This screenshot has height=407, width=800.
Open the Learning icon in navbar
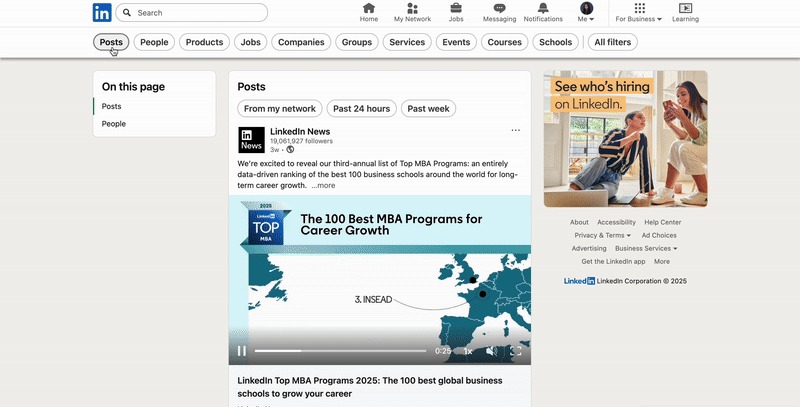(x=685, y=9)
